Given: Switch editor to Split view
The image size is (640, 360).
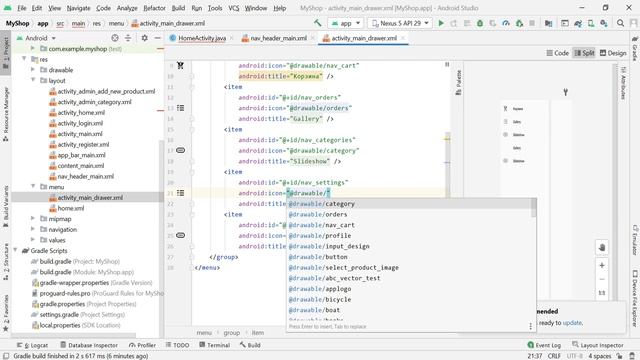Looking at the screenshot, I should [x=584, y=53].
